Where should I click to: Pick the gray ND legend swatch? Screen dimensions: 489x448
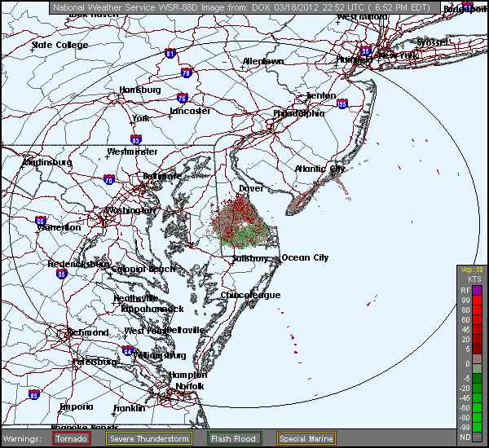(x=477, y=437)
